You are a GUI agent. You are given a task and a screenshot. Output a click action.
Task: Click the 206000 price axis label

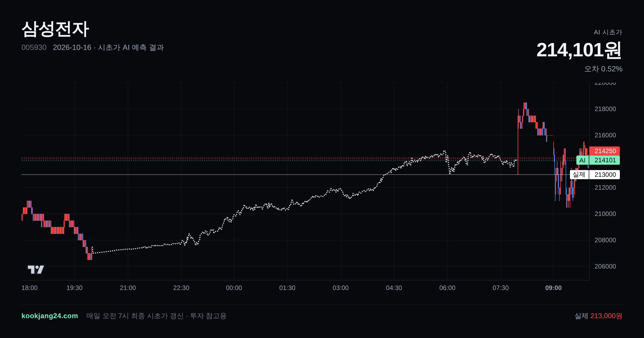[605, 266]
